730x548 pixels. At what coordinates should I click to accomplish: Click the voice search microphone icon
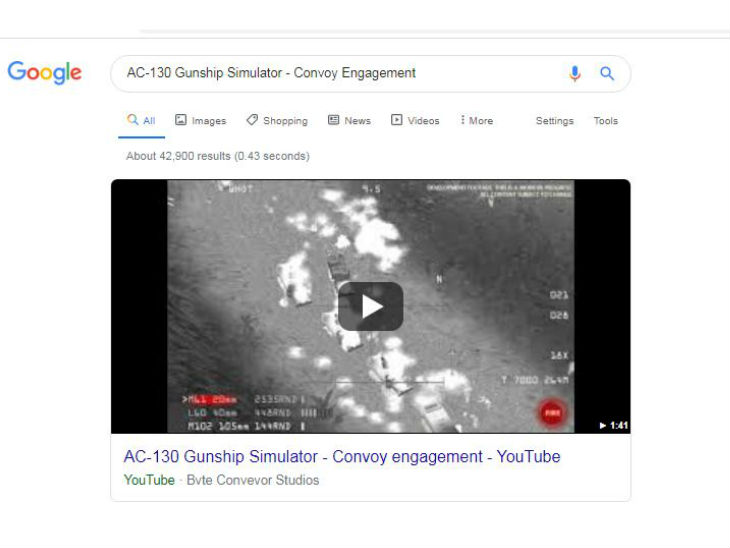575,74
